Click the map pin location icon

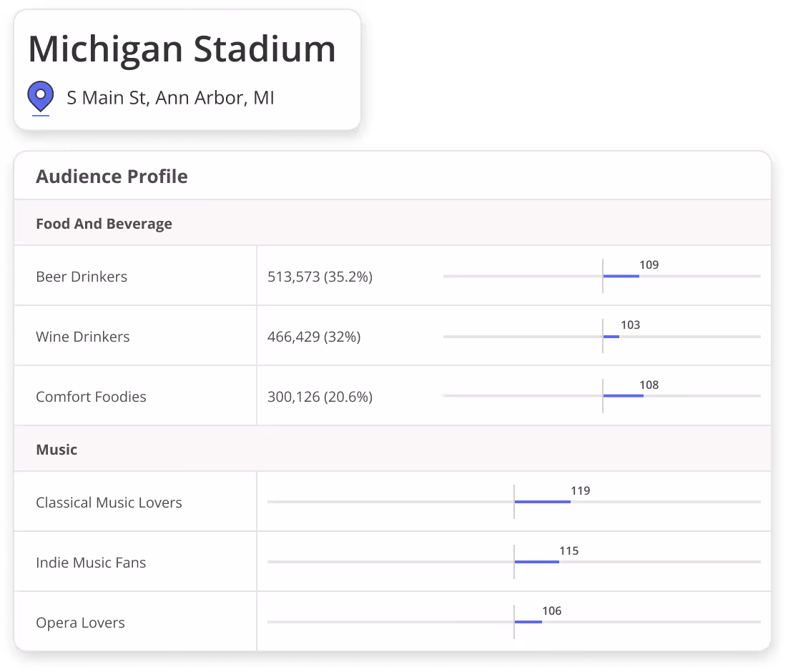pos(39,97)
